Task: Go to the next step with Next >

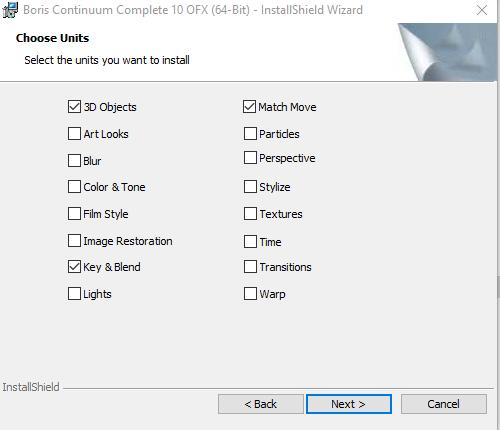Action: tap(349, 404)
